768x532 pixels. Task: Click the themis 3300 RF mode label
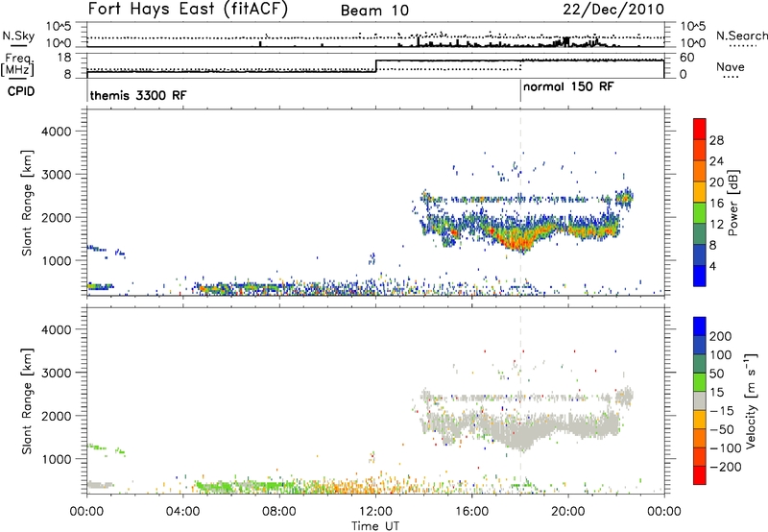coord(138,95)
